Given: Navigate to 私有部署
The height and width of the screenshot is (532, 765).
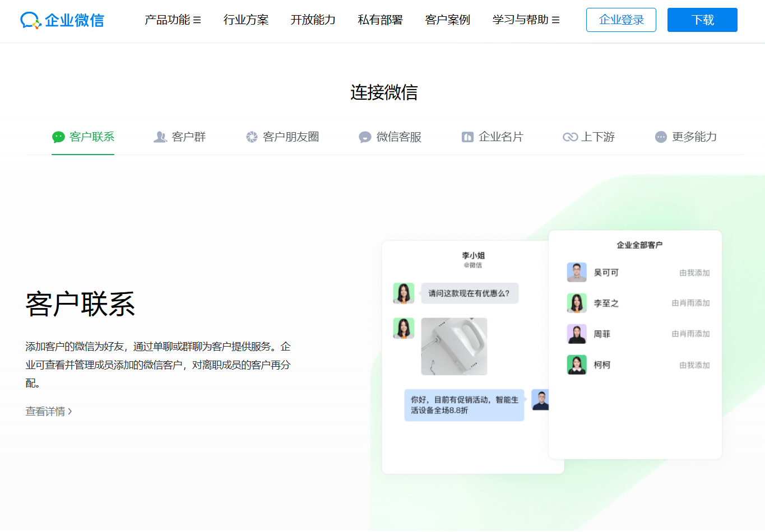Looking at the screenshot, I should [380, 20].
